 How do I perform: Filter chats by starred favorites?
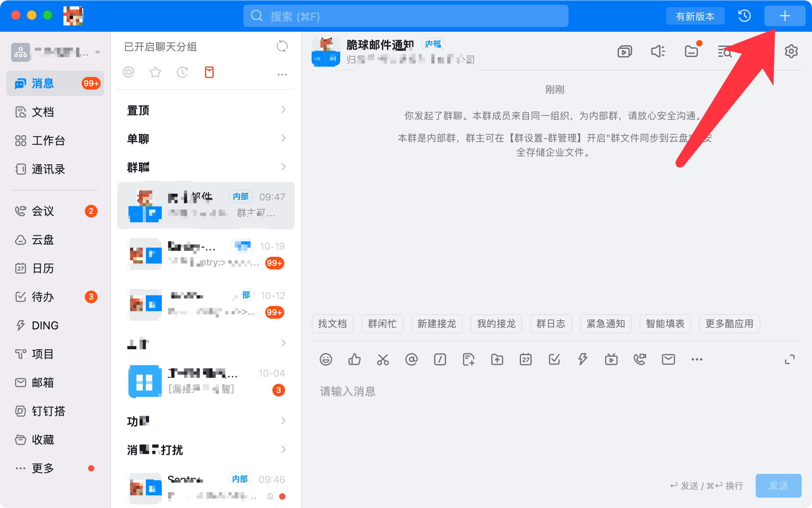tap(155, 72)
